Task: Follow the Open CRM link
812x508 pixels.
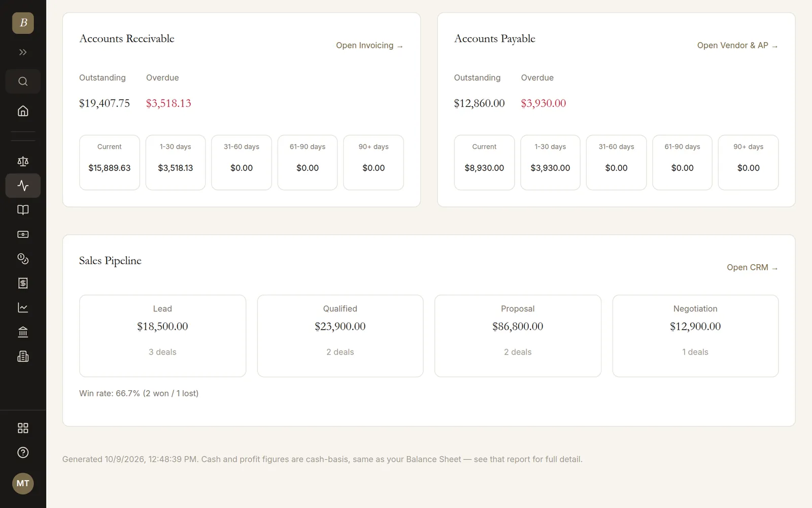Action: [752, 268]
